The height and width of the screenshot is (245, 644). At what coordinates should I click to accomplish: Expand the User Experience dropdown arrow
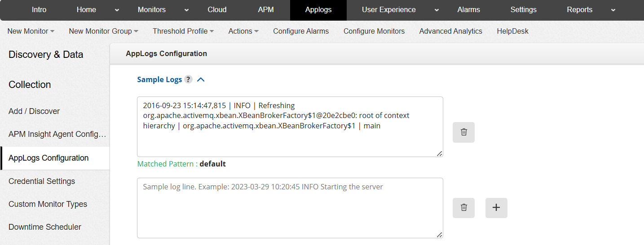[x=437, y=10]
